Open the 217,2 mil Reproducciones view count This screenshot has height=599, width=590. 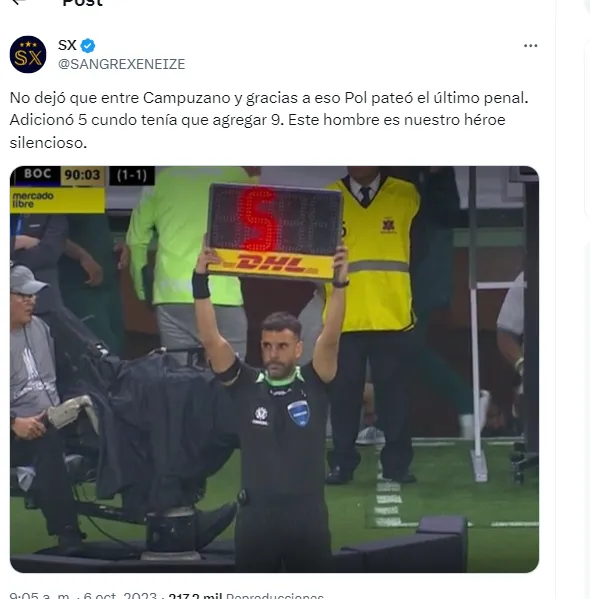pos(246,596)
